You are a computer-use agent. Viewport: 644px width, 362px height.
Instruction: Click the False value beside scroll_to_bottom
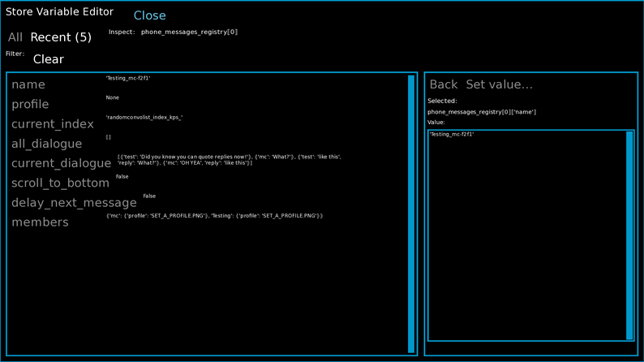pyautogui.click(x=122, y=177)
